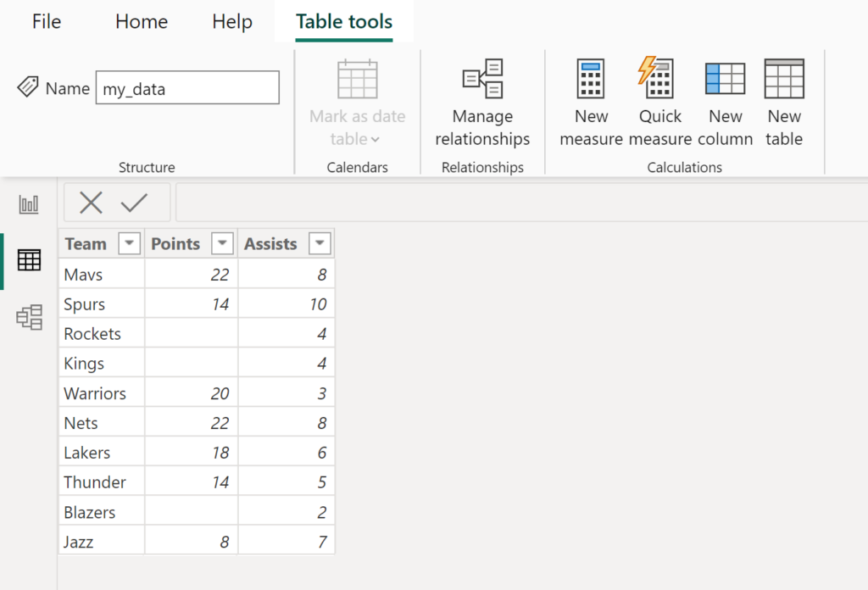Viewport: 868px width, 590px height.
Task: Cancel the formula with the X icon
Action: click(x=90, y=202)
